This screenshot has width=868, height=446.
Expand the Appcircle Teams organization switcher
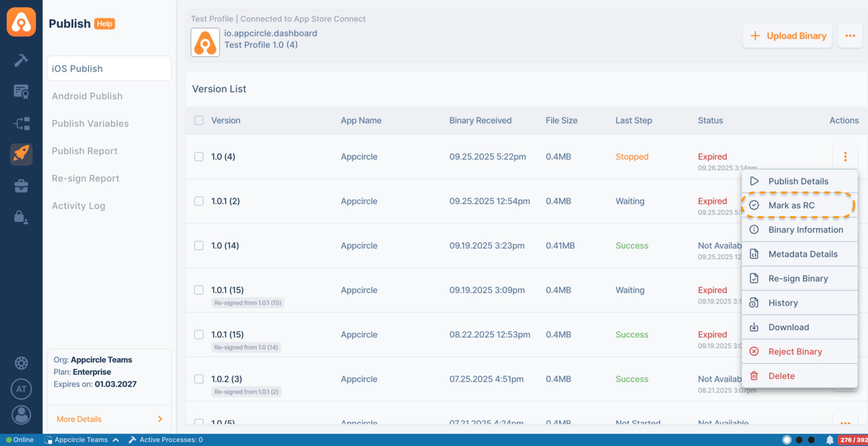82,440
